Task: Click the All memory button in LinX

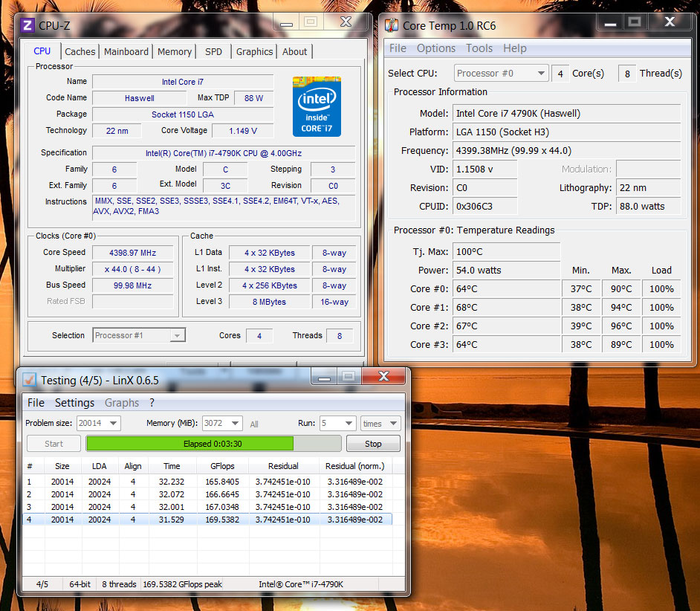Action: pyautogui.click(x=254, y=424)
